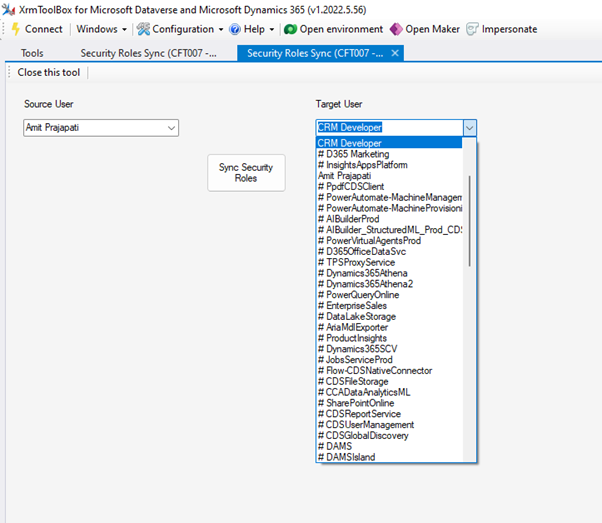
Task: Collapse the Target User dropdown arrow
Action: coord(469,128)
